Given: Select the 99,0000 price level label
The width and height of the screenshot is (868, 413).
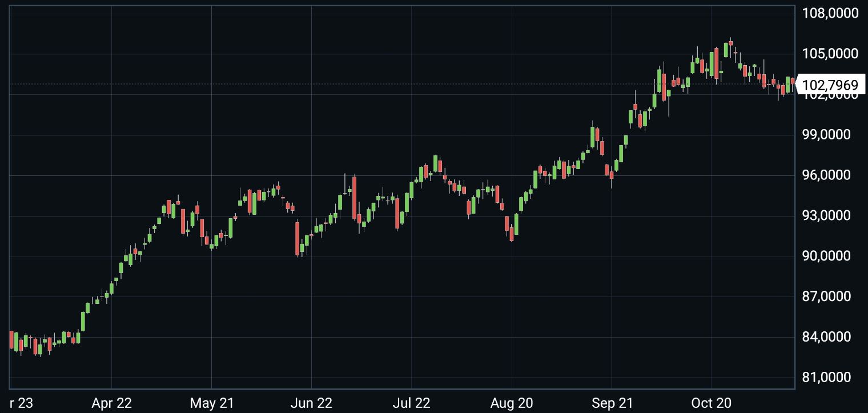Looking at the screenshot, I should click(x=830, y=135).
